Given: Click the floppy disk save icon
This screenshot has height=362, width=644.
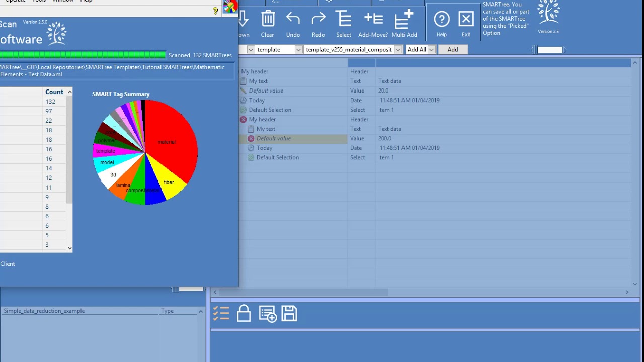Looking at the screenshot, I should [289, 313].
